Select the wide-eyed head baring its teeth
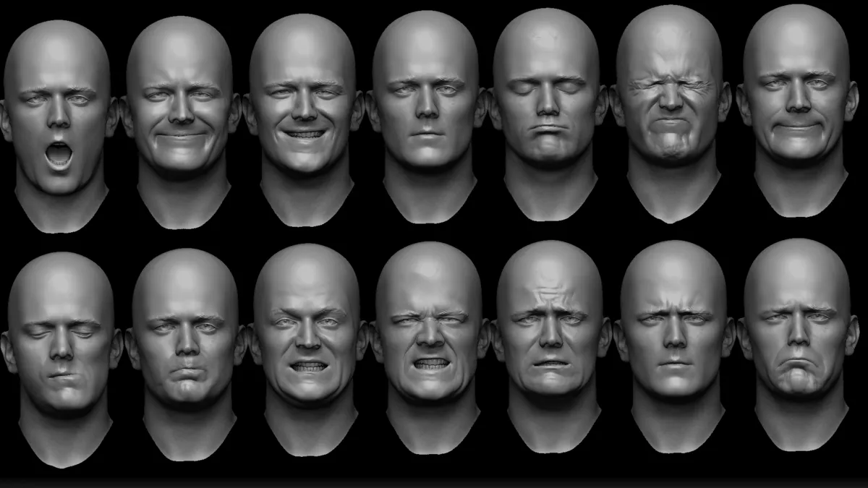Viewport: 868px width, 488px height. tap(308, 351)
